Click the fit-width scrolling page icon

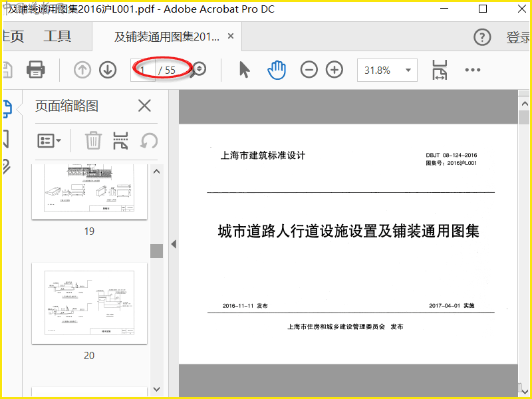440,70
